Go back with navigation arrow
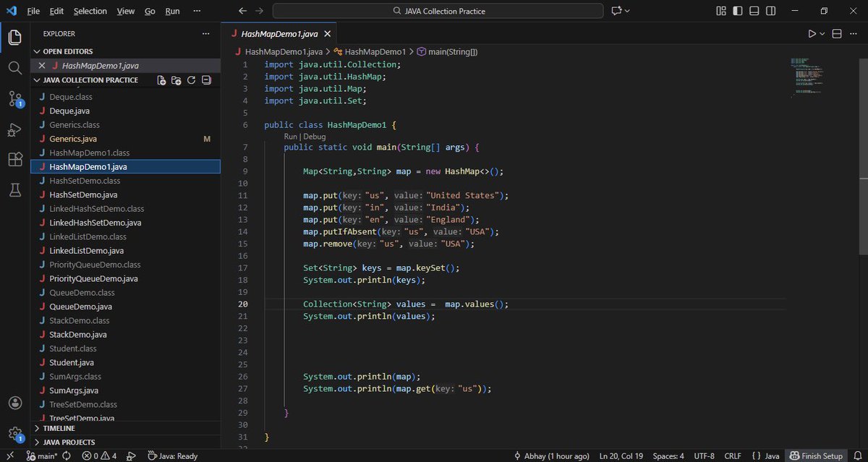Image resolution: width=868 pixels, height=462 pixels. (x=243, y=11)
